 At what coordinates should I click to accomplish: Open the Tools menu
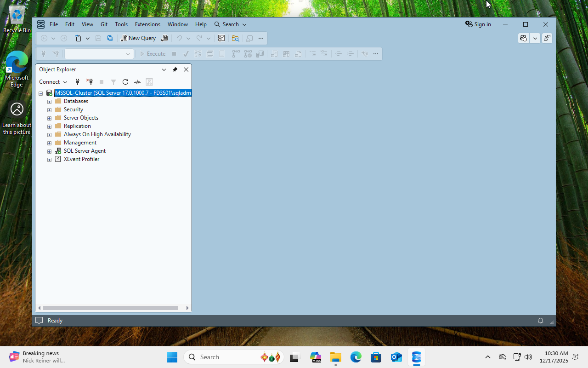point(121,24)
